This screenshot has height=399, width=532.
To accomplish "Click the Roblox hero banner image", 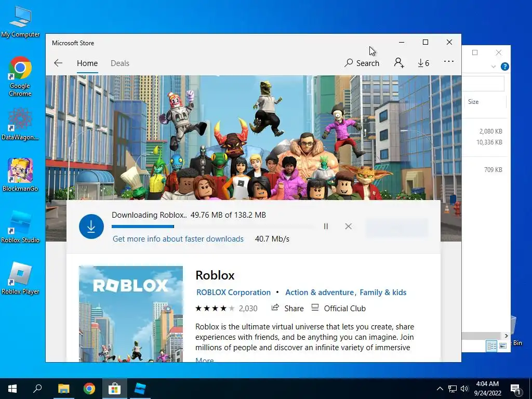I will click(254, 137).
